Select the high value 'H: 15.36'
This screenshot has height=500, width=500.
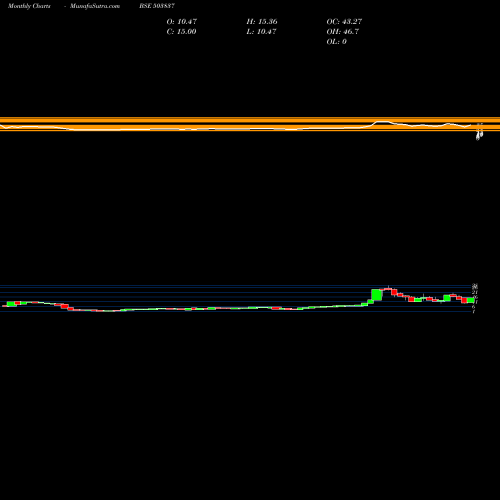click(262, 21)
